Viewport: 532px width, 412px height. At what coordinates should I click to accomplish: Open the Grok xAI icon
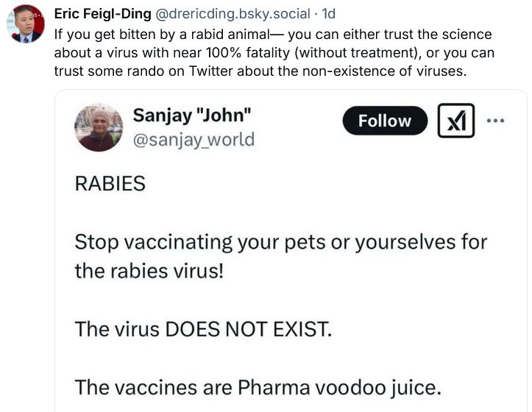pos(456,121)
